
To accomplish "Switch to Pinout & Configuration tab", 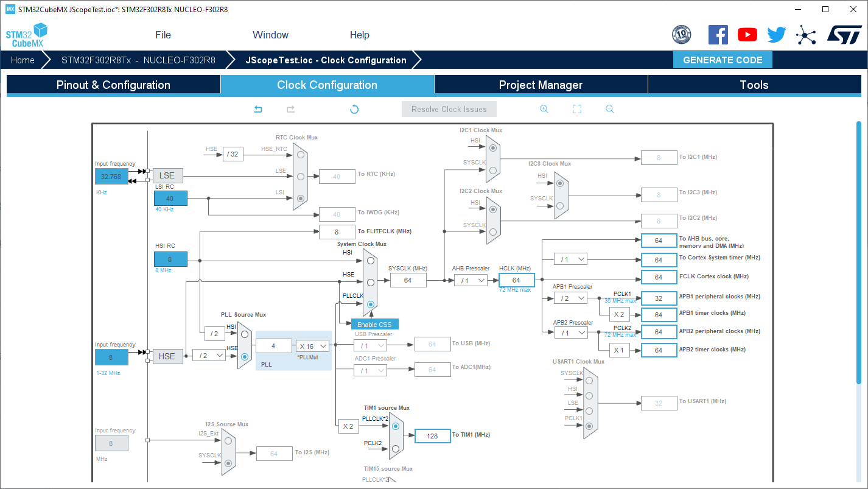I will tap(113, 85).
